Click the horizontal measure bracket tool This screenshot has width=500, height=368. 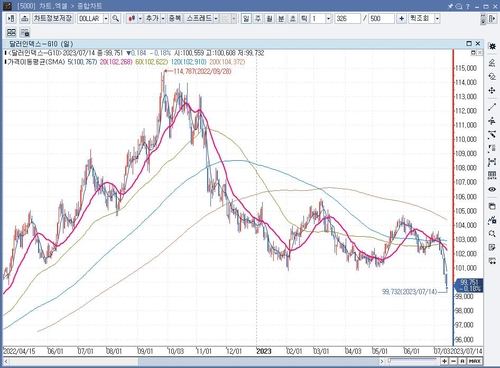pyautogui.click(x=492, y=162)
